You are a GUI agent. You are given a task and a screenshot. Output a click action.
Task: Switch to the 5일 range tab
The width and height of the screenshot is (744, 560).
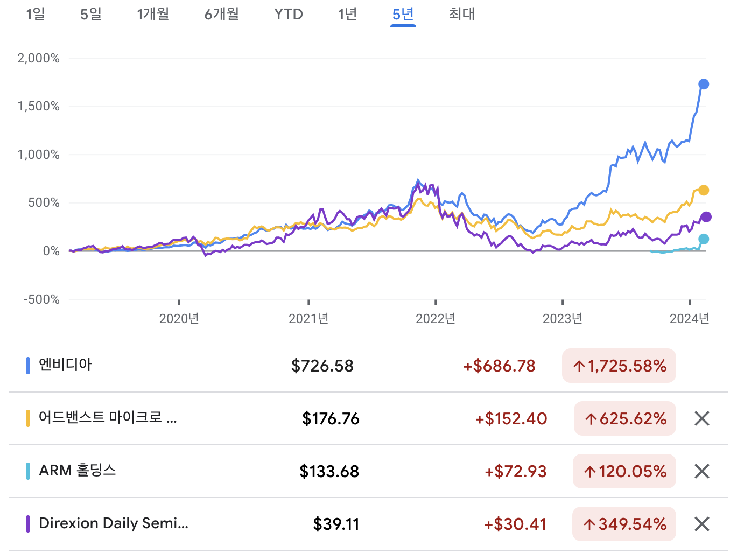[x=91, y=14]
